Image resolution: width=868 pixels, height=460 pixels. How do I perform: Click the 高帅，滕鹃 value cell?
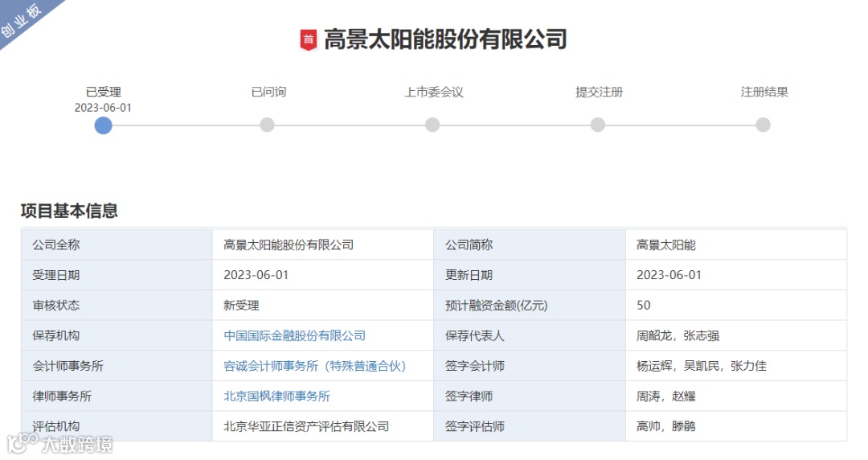pos(736,426)
